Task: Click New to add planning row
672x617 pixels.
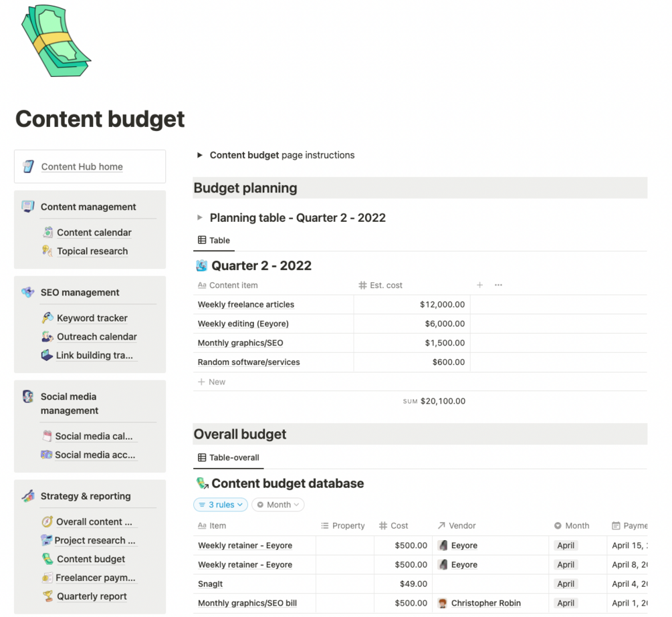Action: click(212, 382)
